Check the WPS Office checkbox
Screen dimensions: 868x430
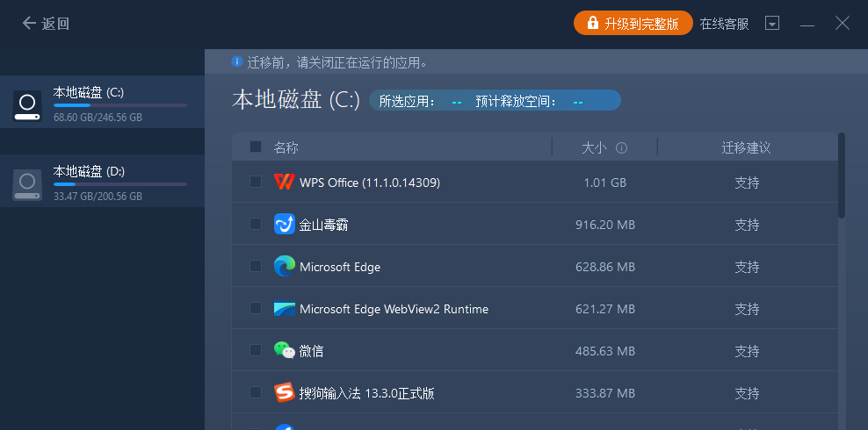(x=255, y=182)
